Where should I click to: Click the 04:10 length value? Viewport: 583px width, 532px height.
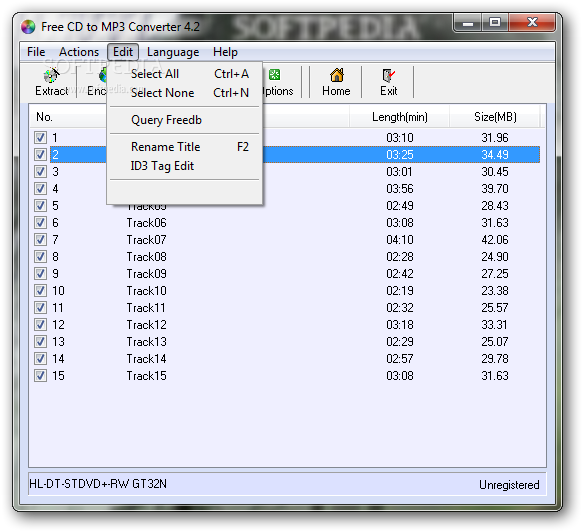400,240
